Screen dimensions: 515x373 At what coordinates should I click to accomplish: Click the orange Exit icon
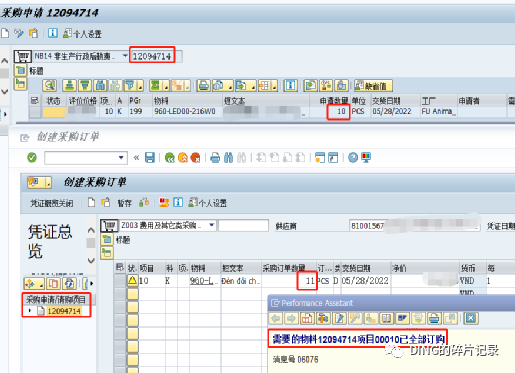[x=183, y=157]
